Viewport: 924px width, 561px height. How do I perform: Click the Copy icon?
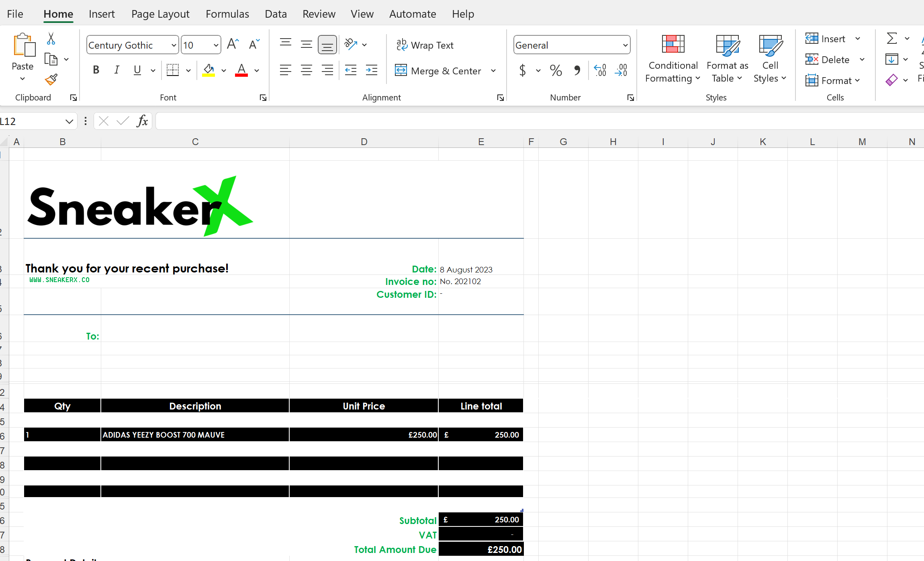pos(51,59)
